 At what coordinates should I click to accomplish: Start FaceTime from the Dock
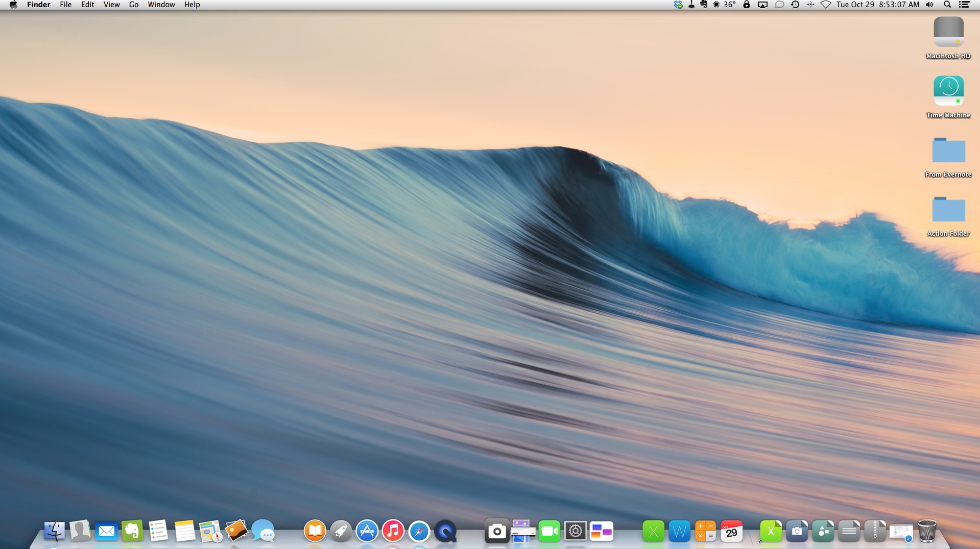(549, 531)
